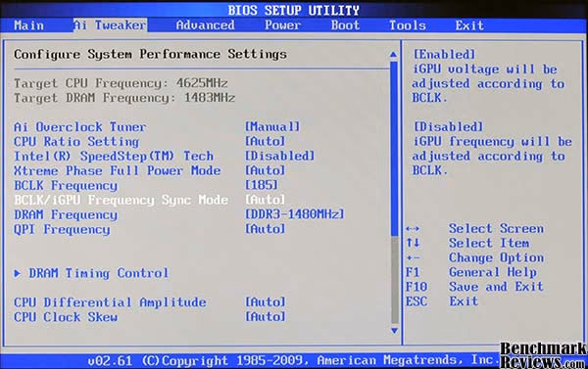Click the Select Item hint
The width and height of the screenshot is (588, 369).
point(489,243)
